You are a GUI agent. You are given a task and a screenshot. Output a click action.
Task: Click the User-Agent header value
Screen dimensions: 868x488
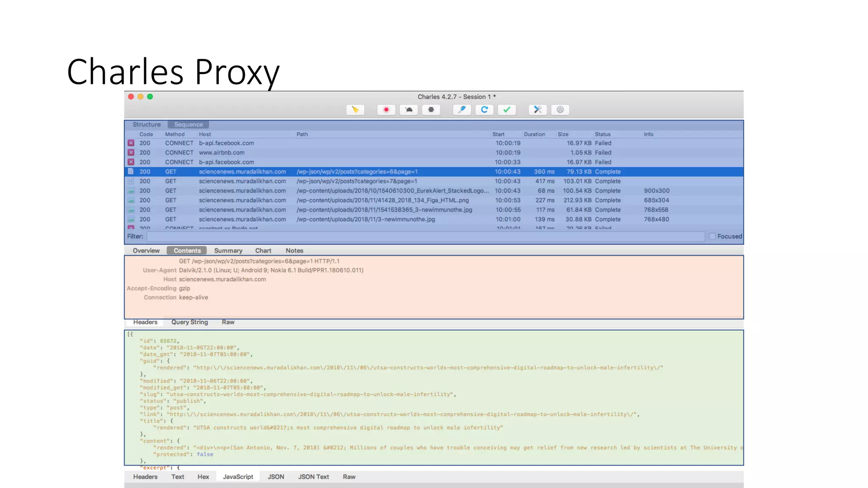(271, 270)
